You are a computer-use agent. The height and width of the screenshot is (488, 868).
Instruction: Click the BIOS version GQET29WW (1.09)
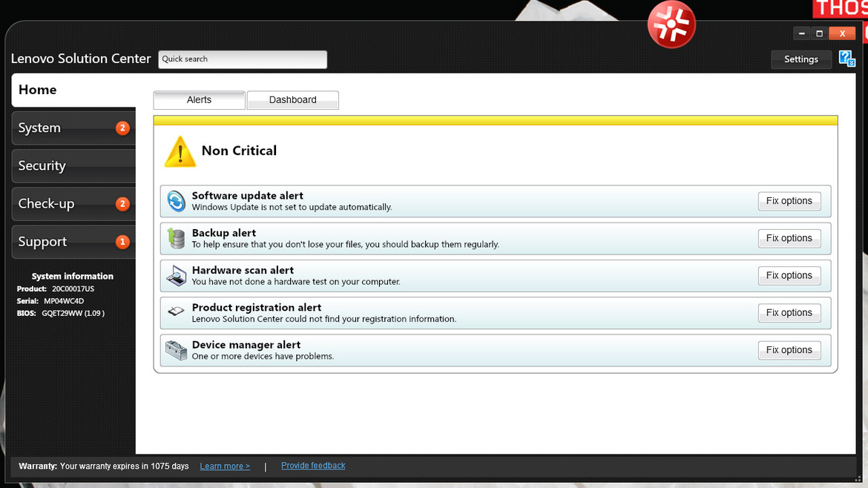coord(73,313)
